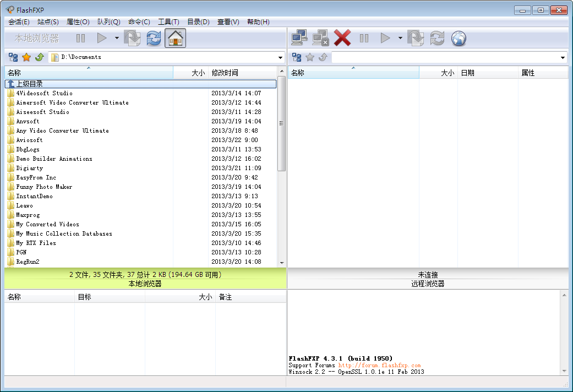The image size is (573, 392).
Task: Select the Anvsoft folder
Action: [141, 122]
